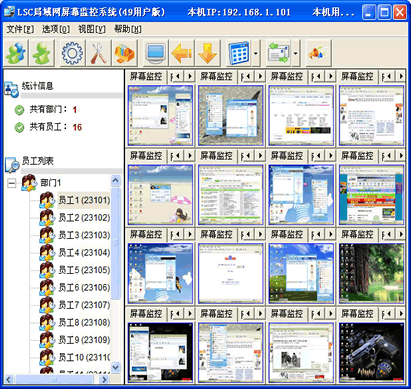Click the 统计信息 panel header icon

point(11,89)
